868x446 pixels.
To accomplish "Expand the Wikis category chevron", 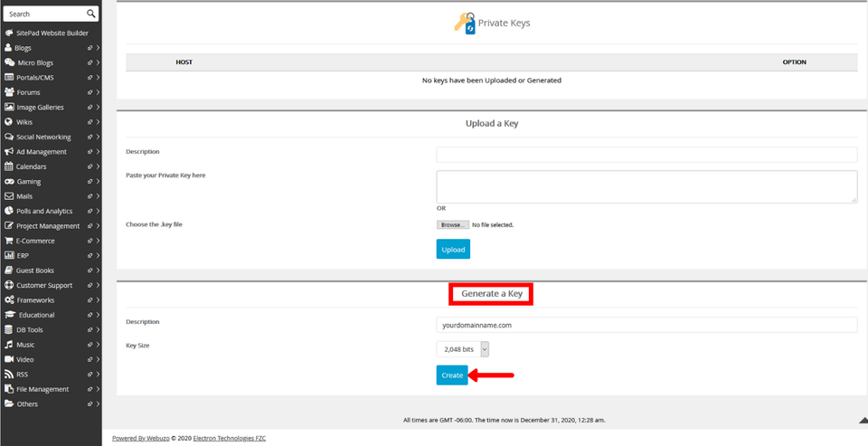I will coord(98,122).
